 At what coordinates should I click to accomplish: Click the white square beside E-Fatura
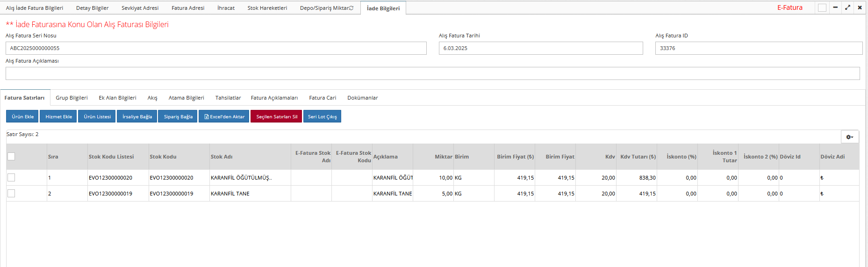pos(822,7)
